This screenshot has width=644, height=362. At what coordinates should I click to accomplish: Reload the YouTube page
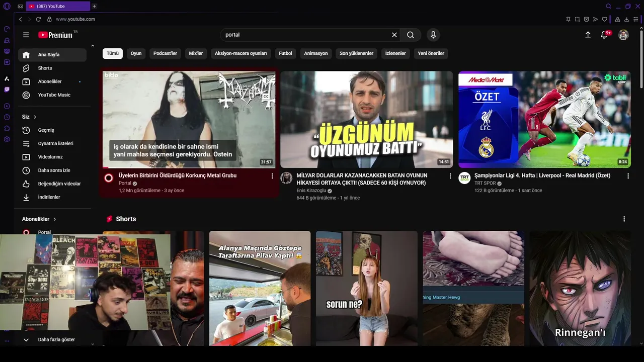click(38, 19)
